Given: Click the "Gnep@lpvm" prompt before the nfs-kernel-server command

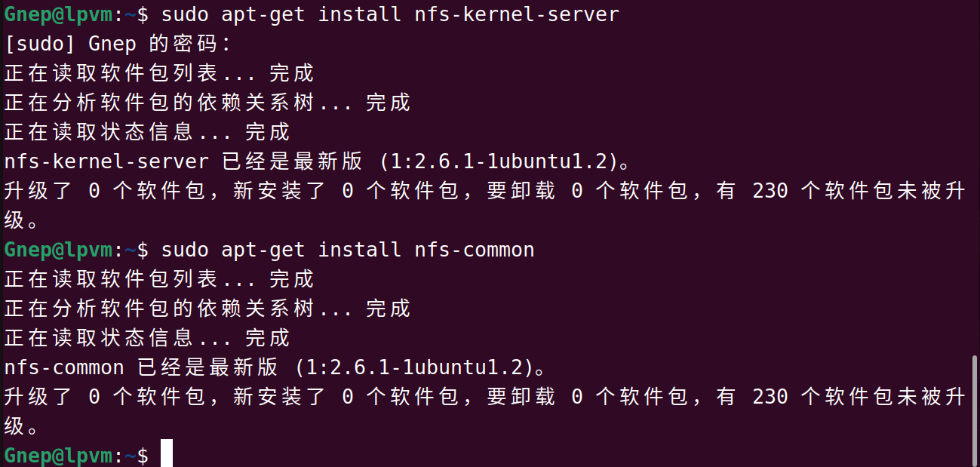Looking at the screenshot, I should coord(58,14).
